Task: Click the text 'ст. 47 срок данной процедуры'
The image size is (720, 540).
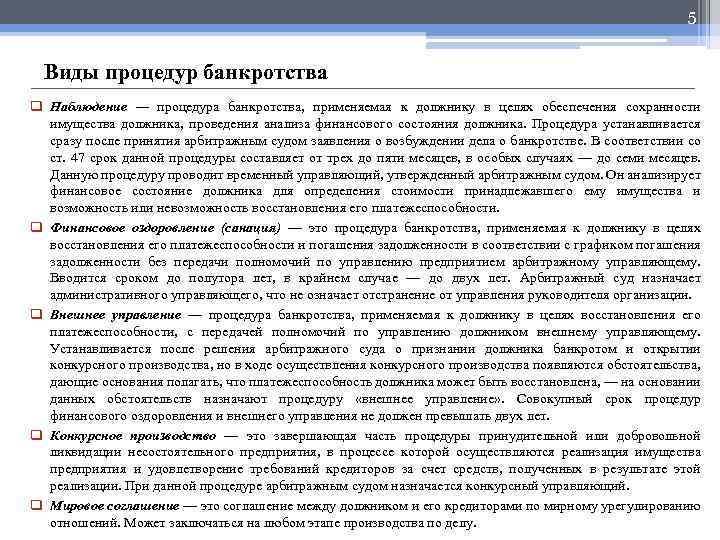Action: (143, 158)
